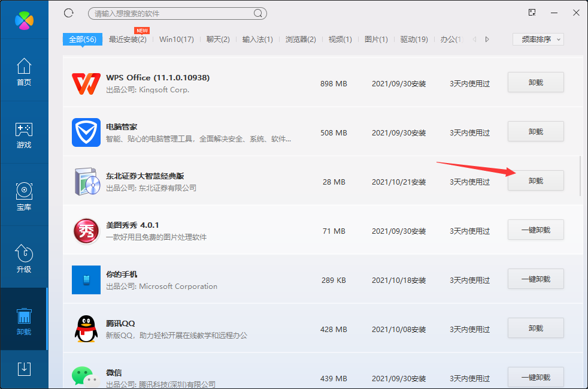Image resolution: width=588 pixels, height=389 pixels.
Task: Uninstall 东北证券大智慧经典版 with 卸载 button
Action: pos(536,180)
